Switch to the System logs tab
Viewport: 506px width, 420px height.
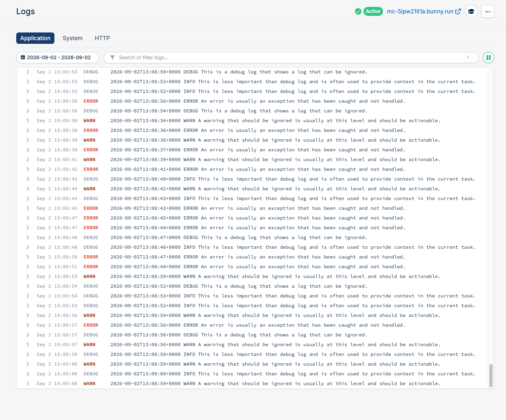tap(72, 38)
